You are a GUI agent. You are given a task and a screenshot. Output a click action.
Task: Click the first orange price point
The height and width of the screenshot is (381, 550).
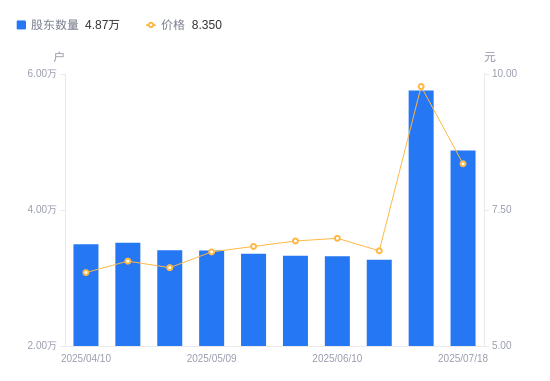[86, 273]
